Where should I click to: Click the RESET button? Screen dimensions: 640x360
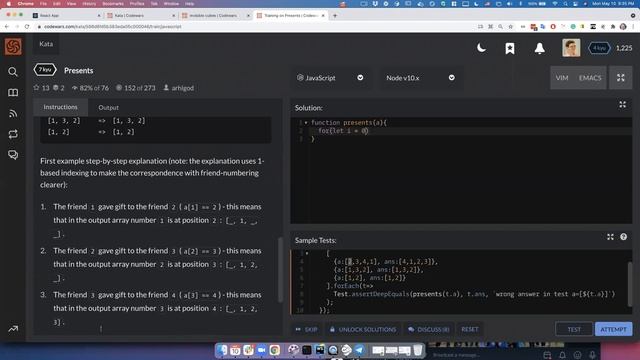click(470, 329)
